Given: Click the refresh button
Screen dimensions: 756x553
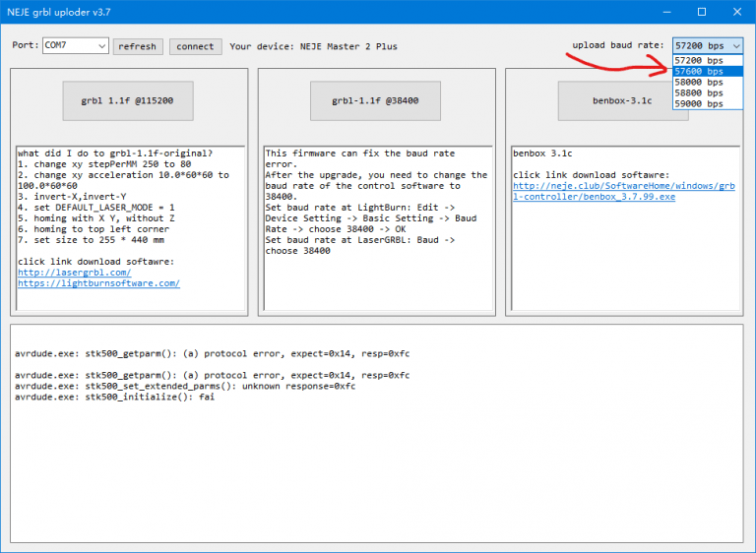Looking at the screenshot, I should 138,47.
